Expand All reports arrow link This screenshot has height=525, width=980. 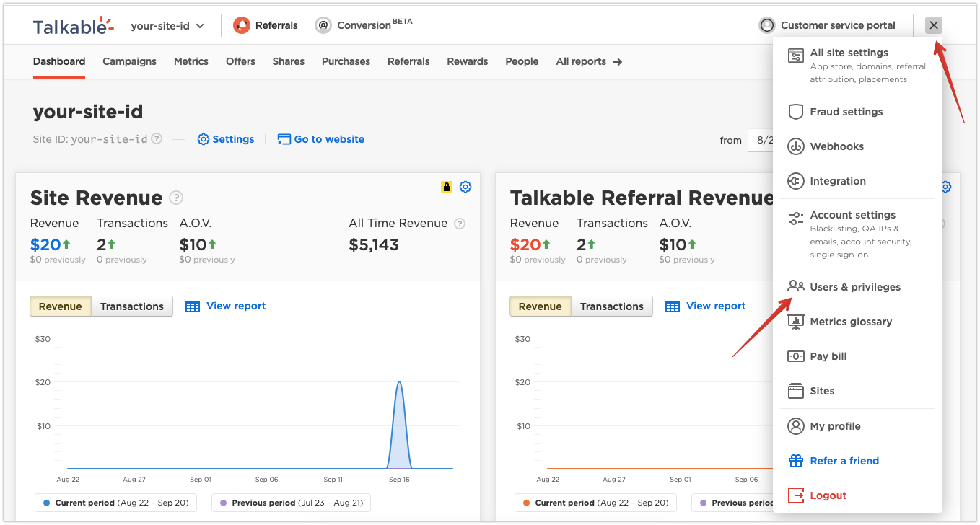pos(589,61)
